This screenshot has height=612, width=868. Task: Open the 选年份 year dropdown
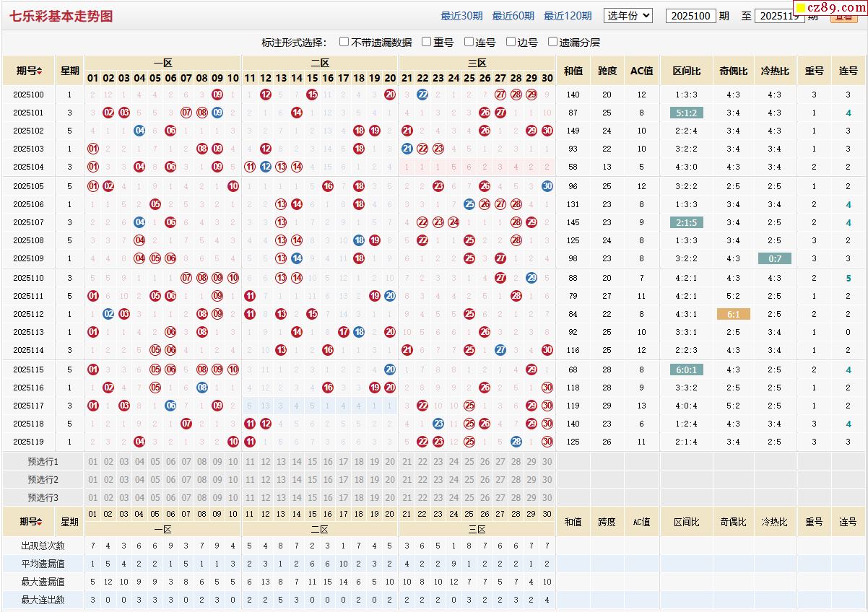coord(628,16)
